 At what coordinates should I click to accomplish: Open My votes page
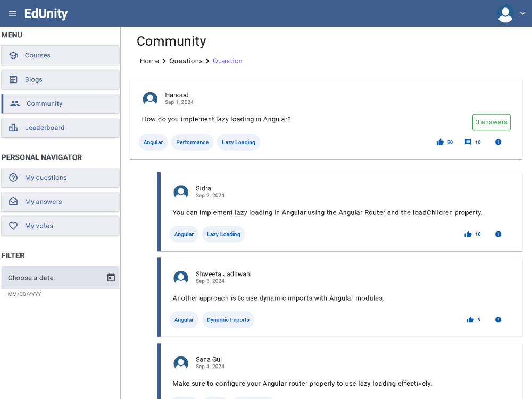click(61, 226)
